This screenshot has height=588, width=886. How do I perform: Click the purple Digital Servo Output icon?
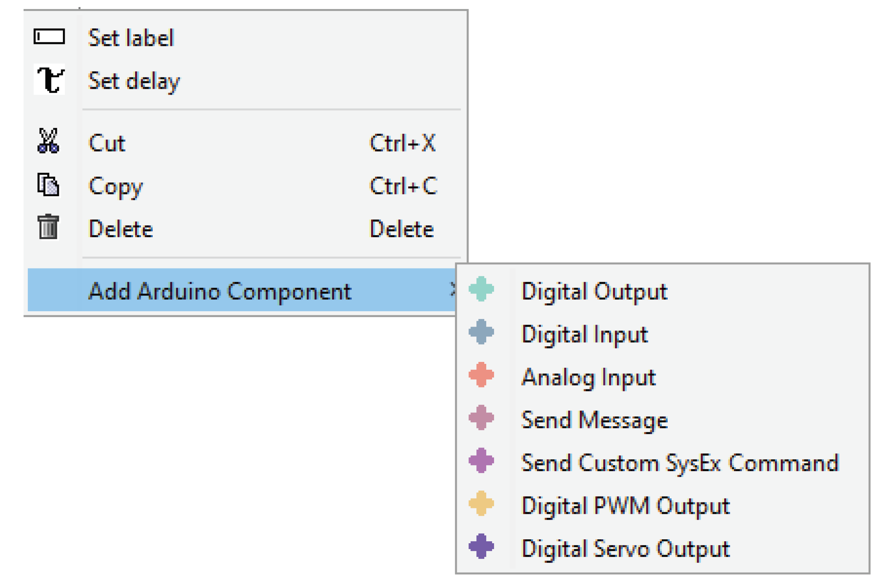tap(481, 546)
